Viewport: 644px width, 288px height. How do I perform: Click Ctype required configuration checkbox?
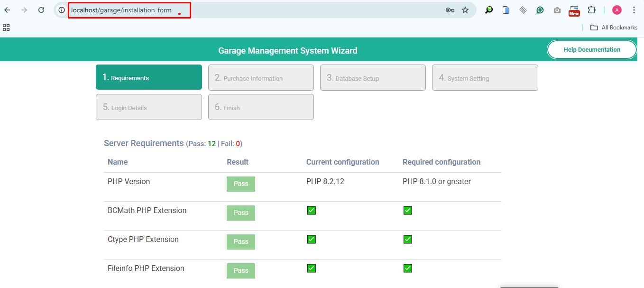tap(408, 239)
